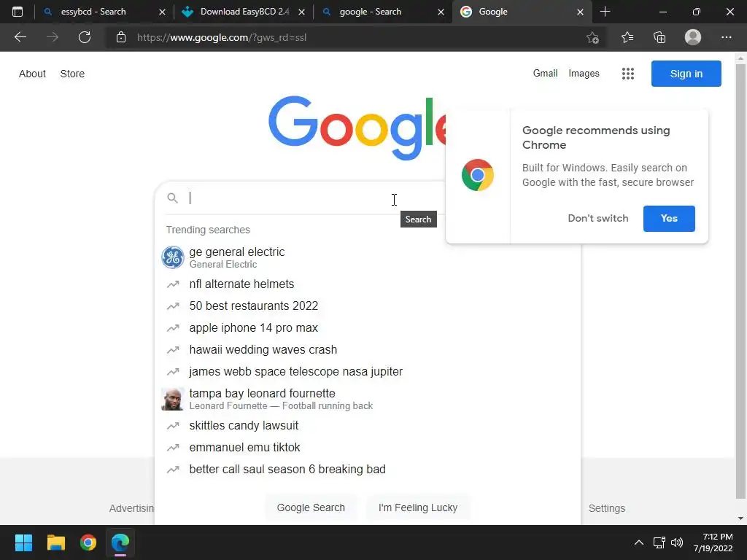Go back to the previous page

click(20, 37)
